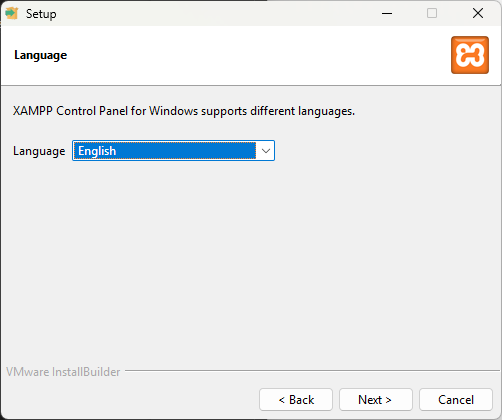Click the Setup installer icon in title bar
The width and height of the screenshot is (502, 420).
coord(12,13)
